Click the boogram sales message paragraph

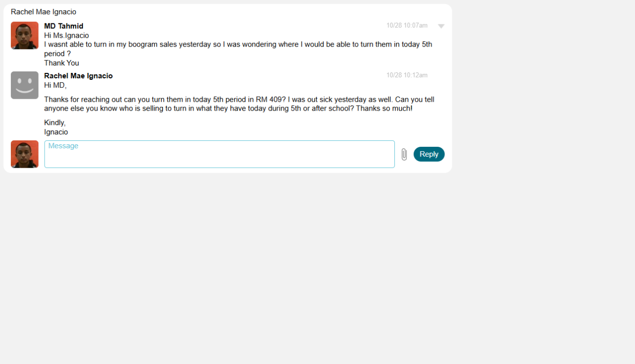pos(238,49)
